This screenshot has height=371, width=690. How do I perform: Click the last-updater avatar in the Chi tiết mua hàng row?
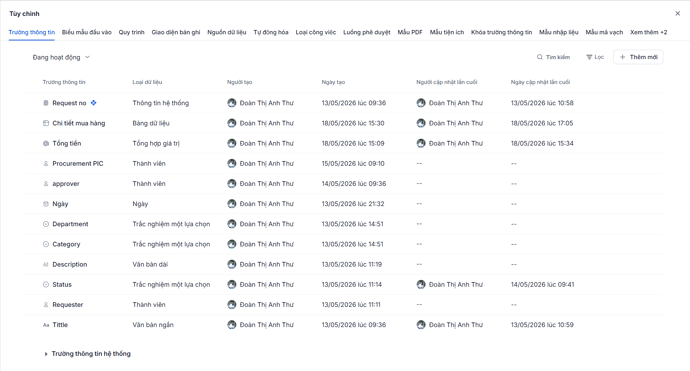[x=421, y=123]
